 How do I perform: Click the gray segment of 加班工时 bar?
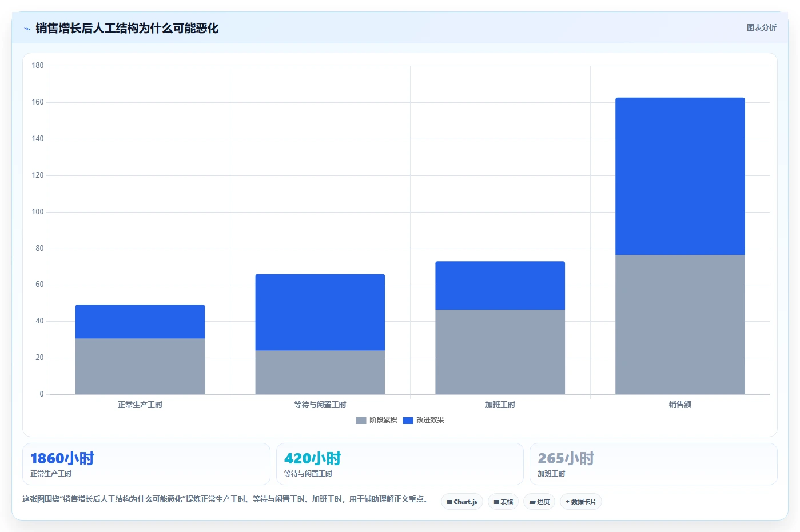tap(500, 352)
